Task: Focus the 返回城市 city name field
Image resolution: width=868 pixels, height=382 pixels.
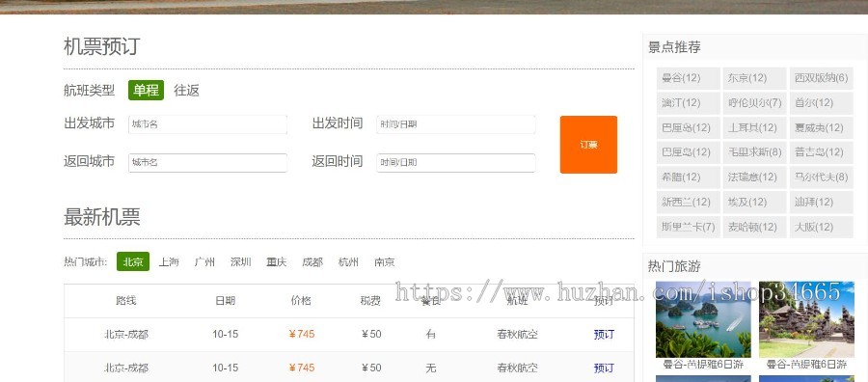Action: pyautogui.click(x=207, y=163)
